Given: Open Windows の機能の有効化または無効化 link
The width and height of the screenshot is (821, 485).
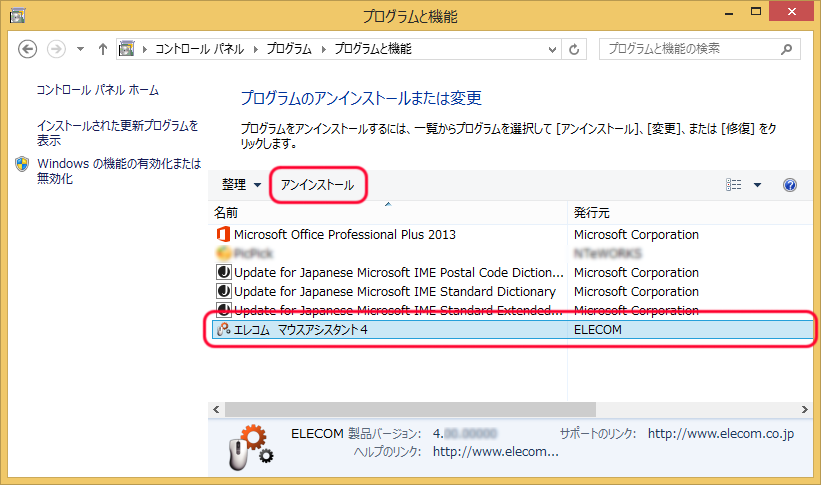Looking at the screenshot, I should click(x=119, y=171).
